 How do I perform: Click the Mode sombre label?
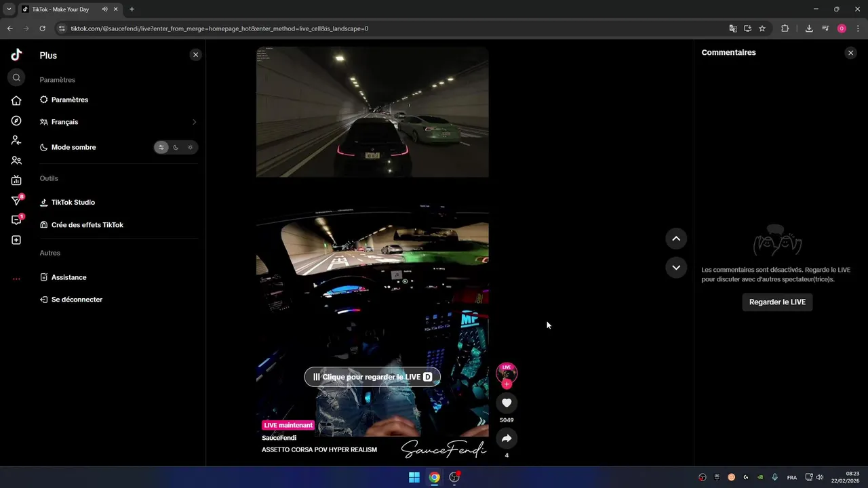[x=73, y=147]
